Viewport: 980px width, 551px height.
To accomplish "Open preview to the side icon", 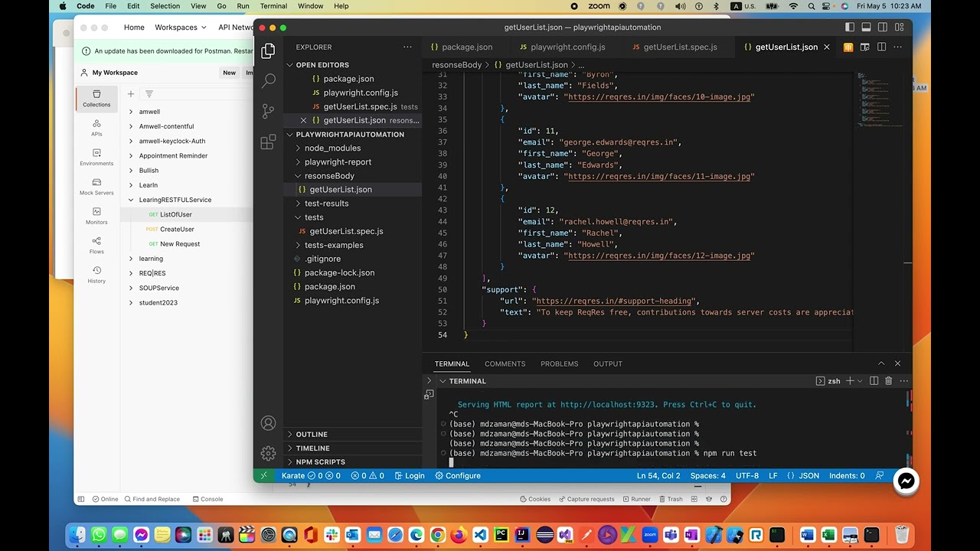I will click(x=865, y=47).
